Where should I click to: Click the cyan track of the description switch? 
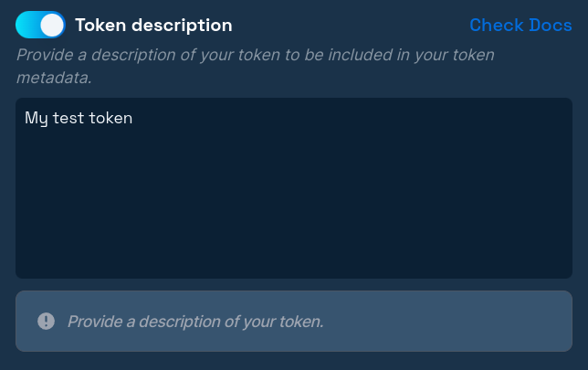(28, 25)
